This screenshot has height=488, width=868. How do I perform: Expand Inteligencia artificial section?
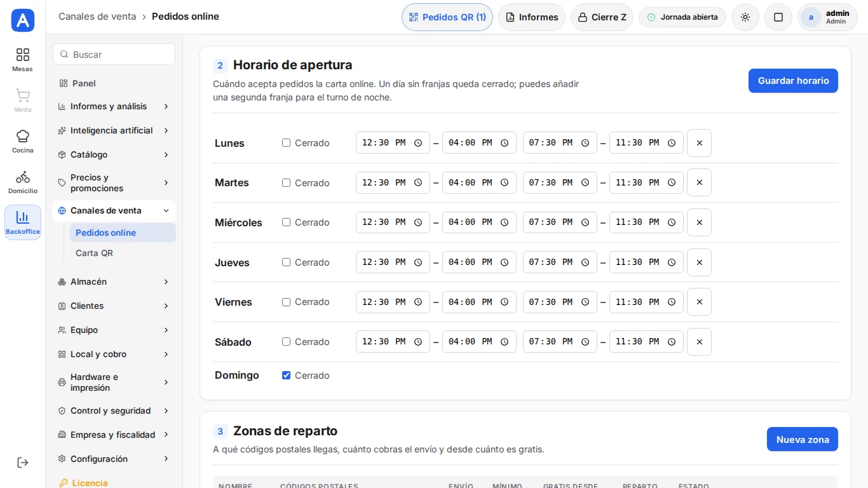pyautogui.click(x=114, y=131)
